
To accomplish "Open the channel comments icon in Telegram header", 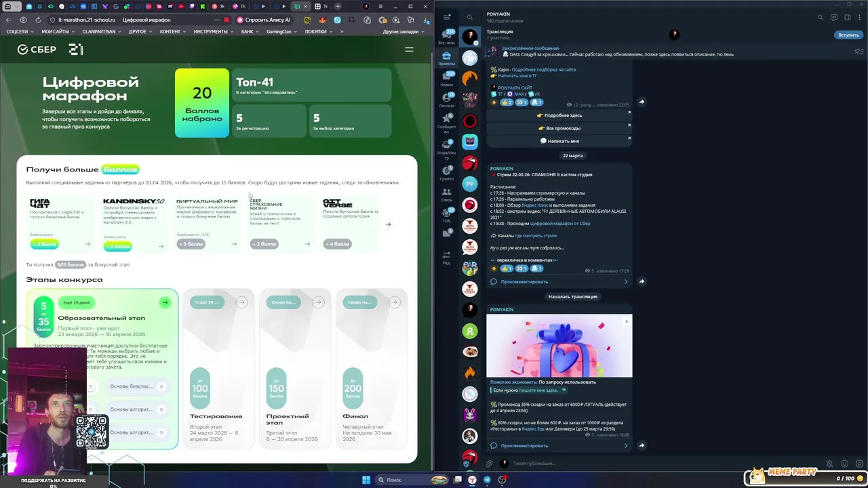I will tap(833, 17).
